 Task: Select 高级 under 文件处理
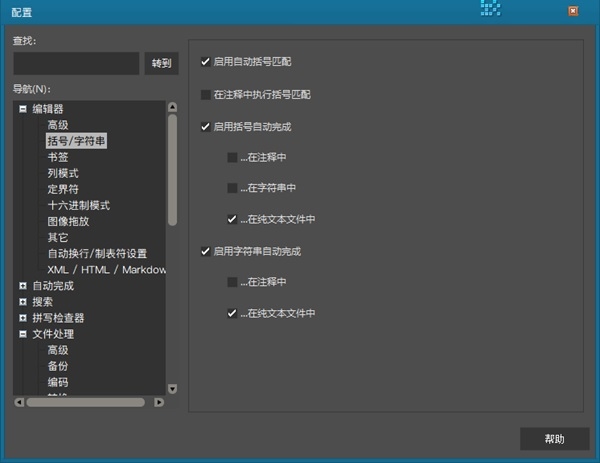click(x=58, y=350)
